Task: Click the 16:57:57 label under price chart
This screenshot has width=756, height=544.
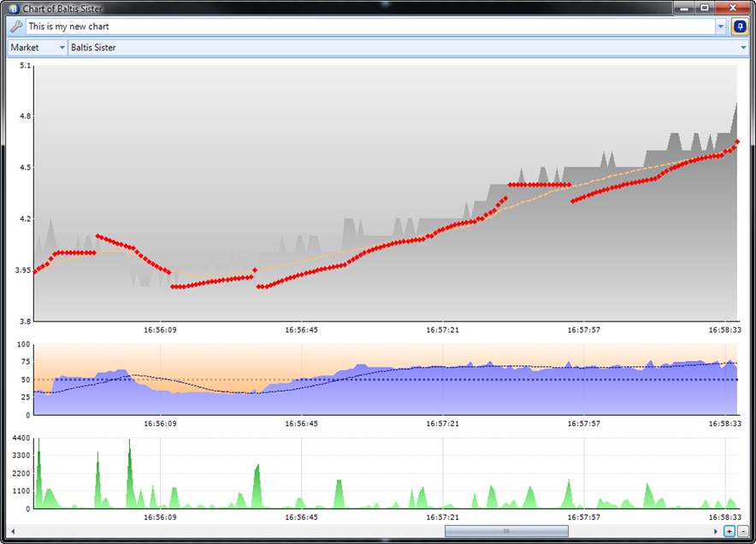Action: point(584,330)
